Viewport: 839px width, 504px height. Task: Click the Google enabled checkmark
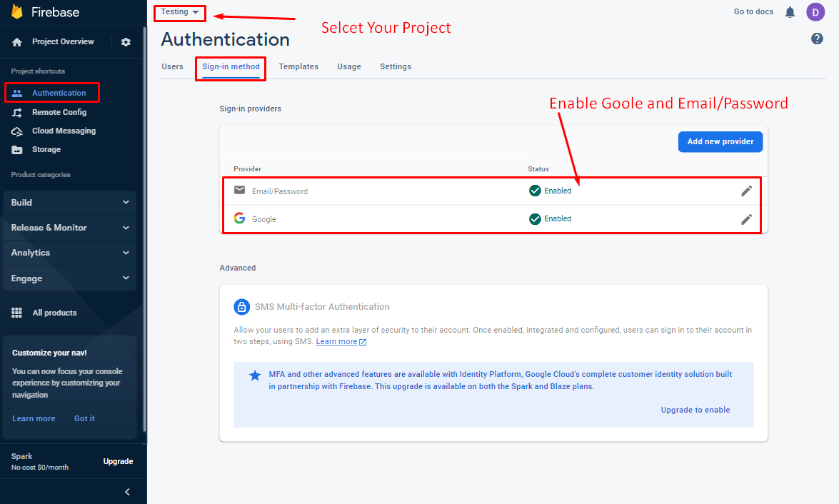click(x=535, y=219)
